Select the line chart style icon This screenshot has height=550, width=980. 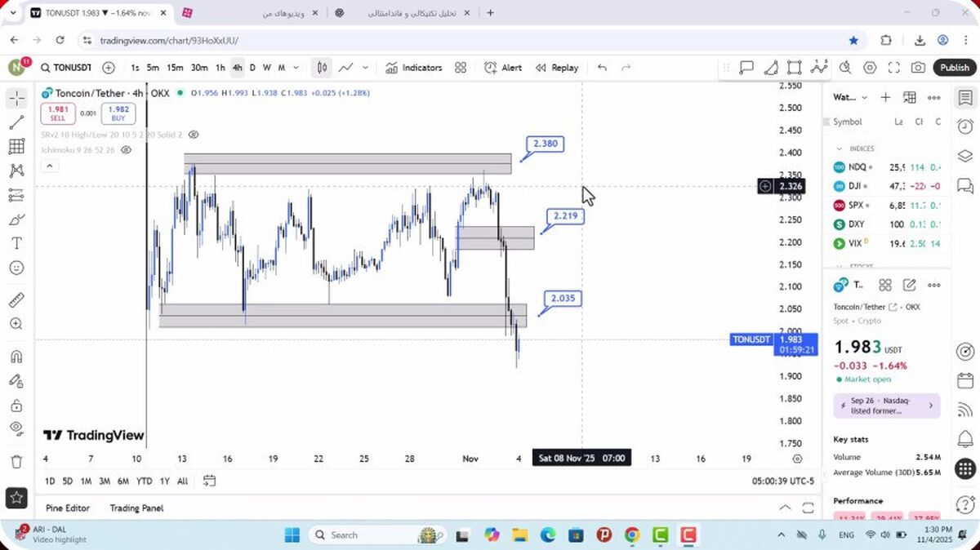346,68
